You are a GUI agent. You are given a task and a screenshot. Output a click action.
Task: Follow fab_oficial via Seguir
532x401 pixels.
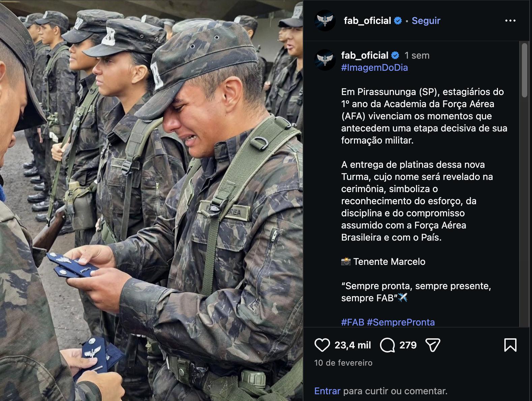[426, 21]
